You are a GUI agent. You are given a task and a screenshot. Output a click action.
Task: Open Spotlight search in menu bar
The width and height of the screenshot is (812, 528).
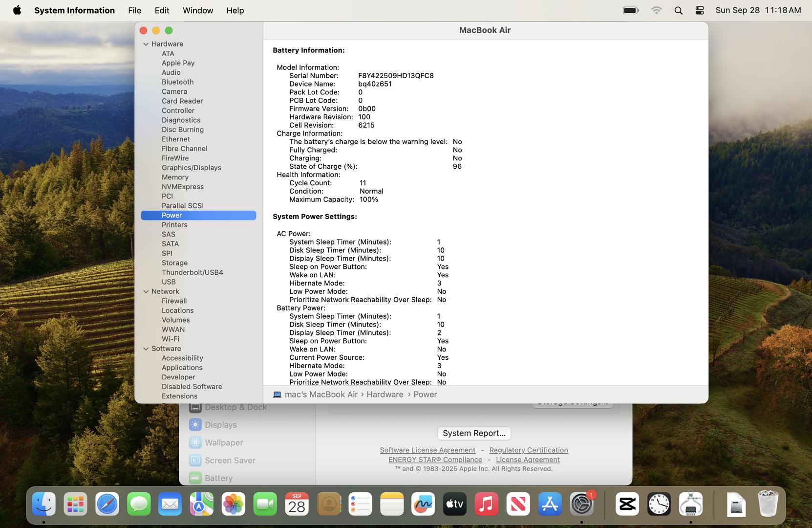tap(678, 10)
